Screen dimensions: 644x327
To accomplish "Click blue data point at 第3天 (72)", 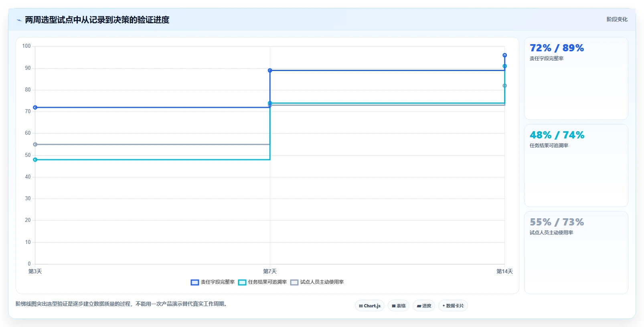I will click(x=35, y=108).
